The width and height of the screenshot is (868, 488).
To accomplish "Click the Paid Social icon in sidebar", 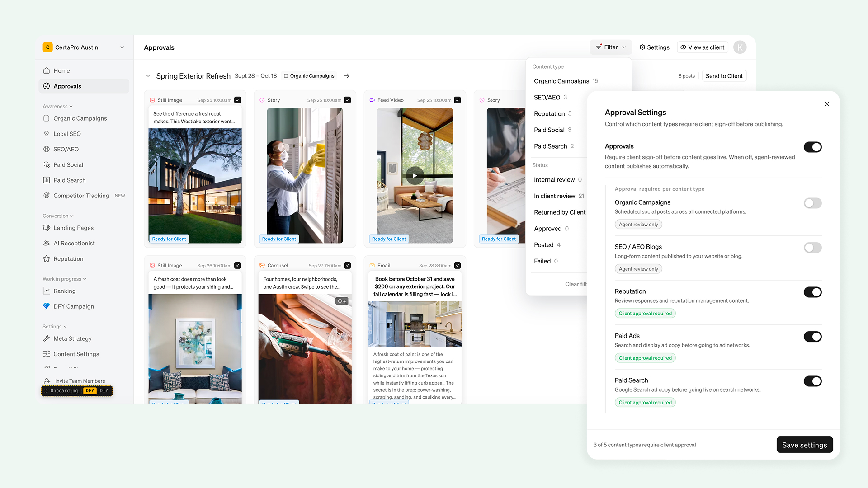I will point(46,164).
